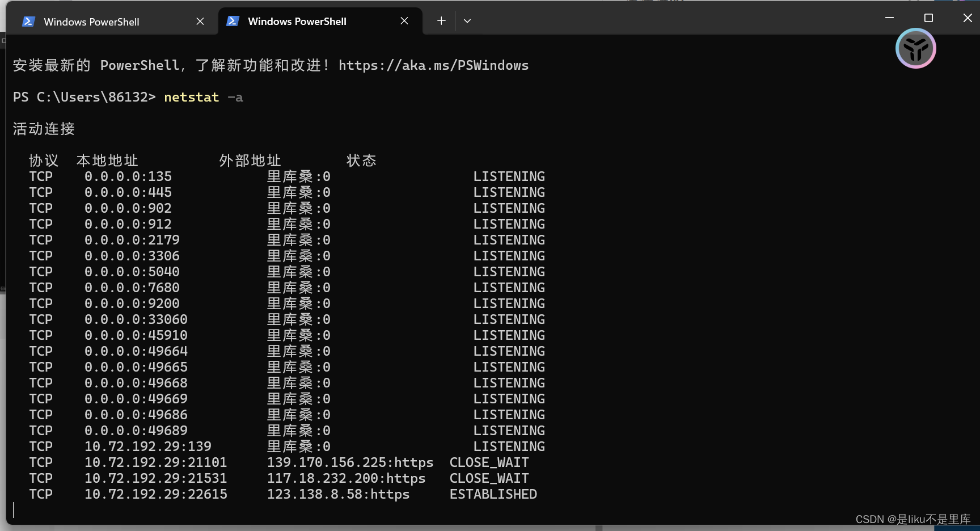Screen dimensions: 980x531
Task: Select local address 0.0.0.0:49689
Action: pyautogui.click(x=136, y=431)
